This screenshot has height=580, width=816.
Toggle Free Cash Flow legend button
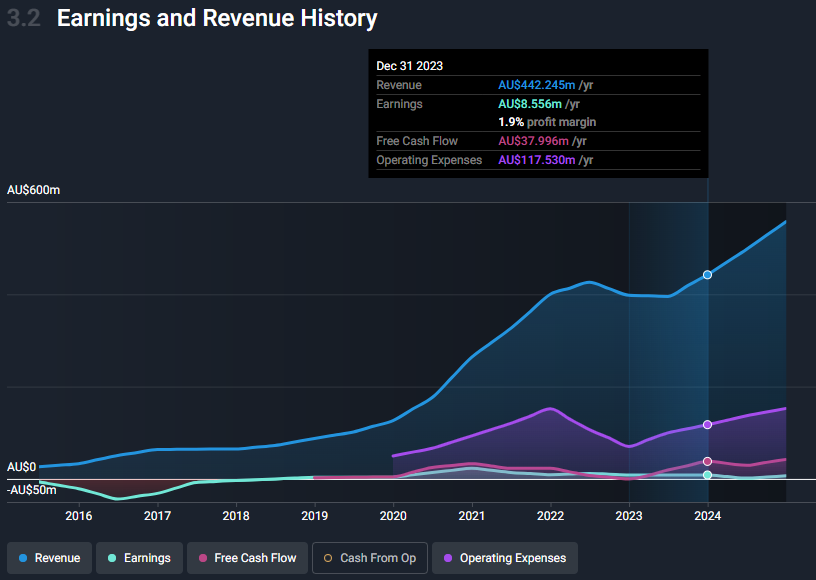tap(247, 558)
